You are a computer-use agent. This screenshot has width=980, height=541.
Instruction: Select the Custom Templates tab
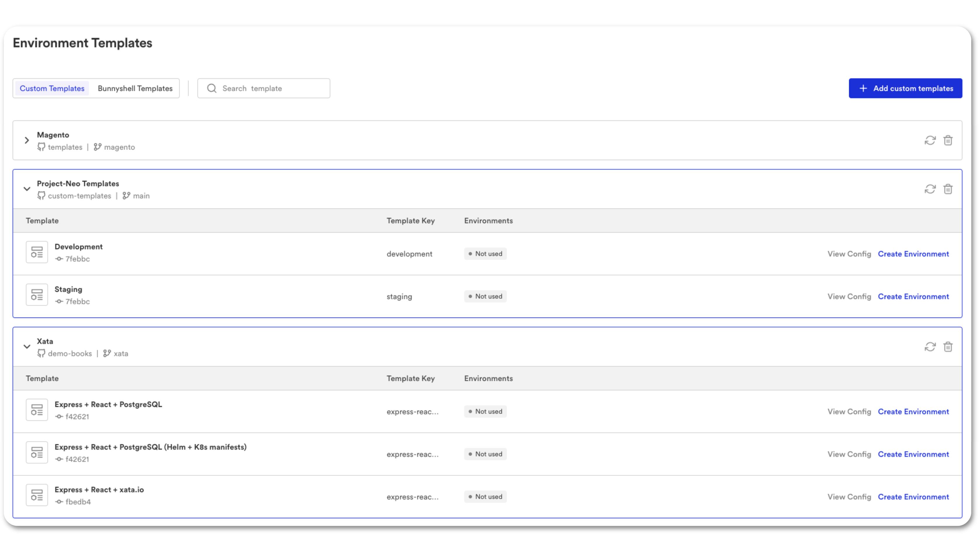52,88
